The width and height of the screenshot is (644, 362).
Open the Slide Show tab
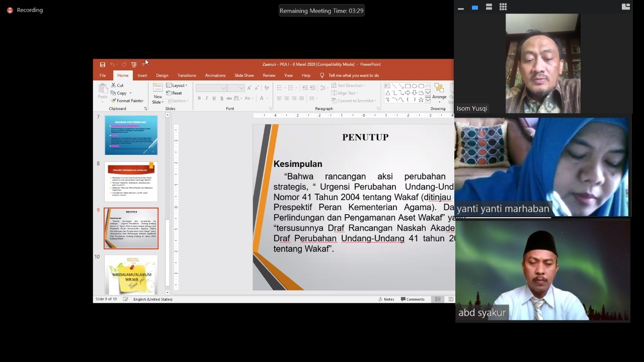244,75
